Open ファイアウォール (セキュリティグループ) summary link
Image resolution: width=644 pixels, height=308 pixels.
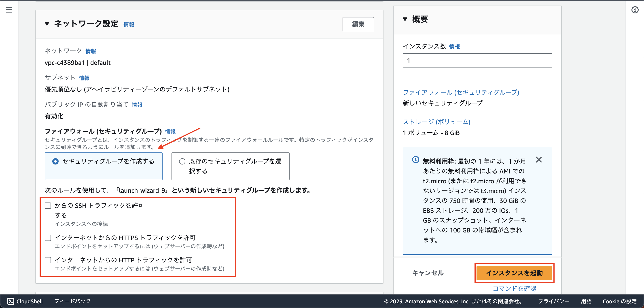[461, 92]
